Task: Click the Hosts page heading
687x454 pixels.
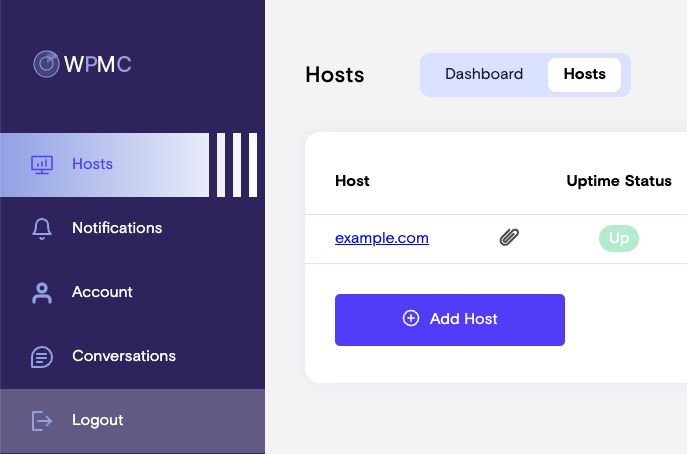Action: [335, 74]
